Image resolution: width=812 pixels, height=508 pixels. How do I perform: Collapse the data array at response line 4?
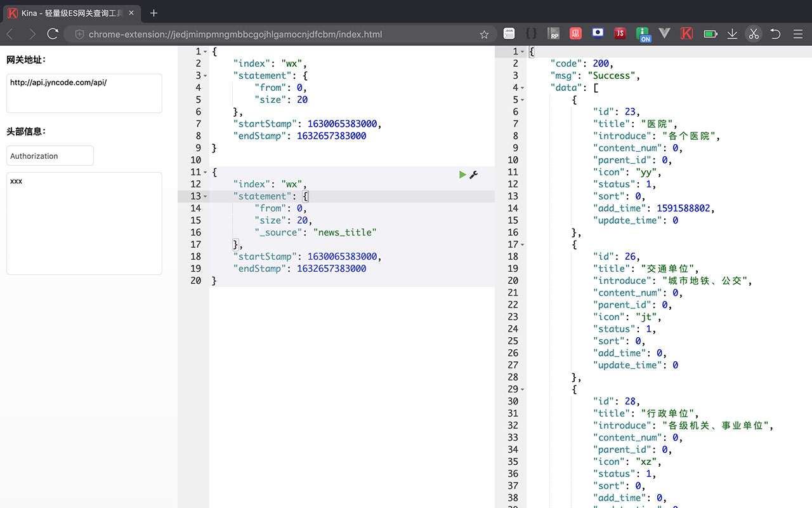click(x=522, y=88)
